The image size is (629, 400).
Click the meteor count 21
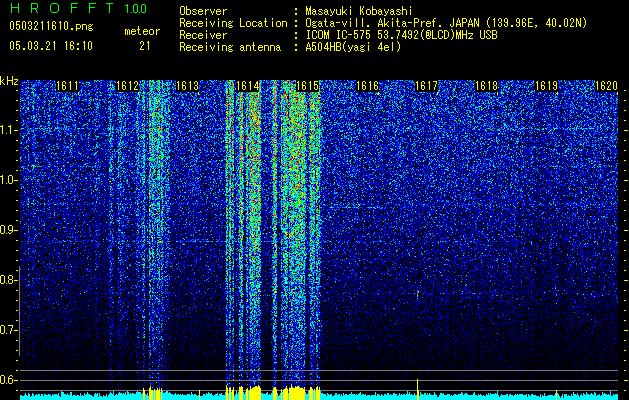[145, 46]
